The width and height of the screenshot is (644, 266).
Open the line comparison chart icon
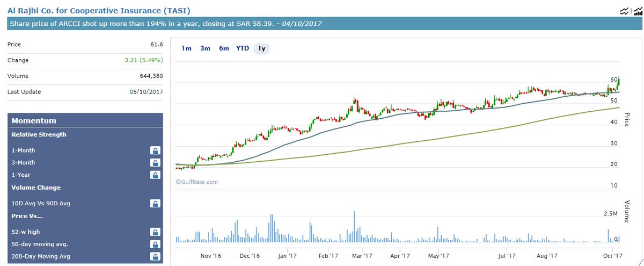pos(624,11)
